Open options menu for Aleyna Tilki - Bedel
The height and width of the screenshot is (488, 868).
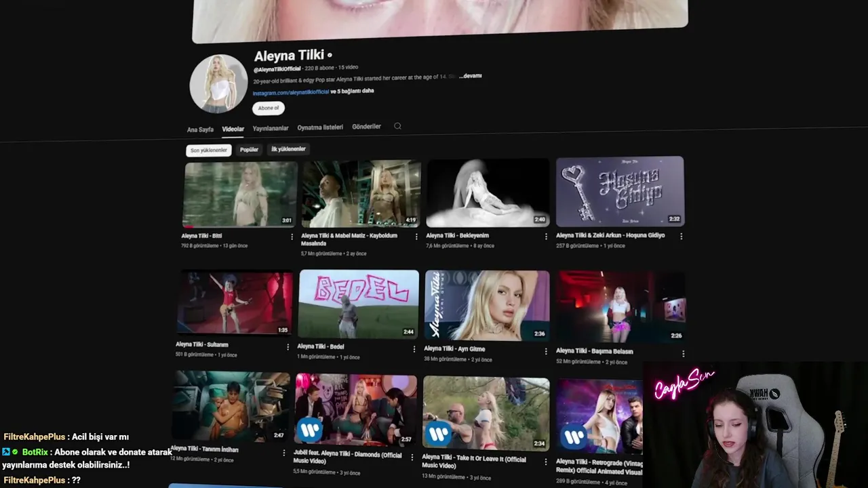(x=414, y=349)
